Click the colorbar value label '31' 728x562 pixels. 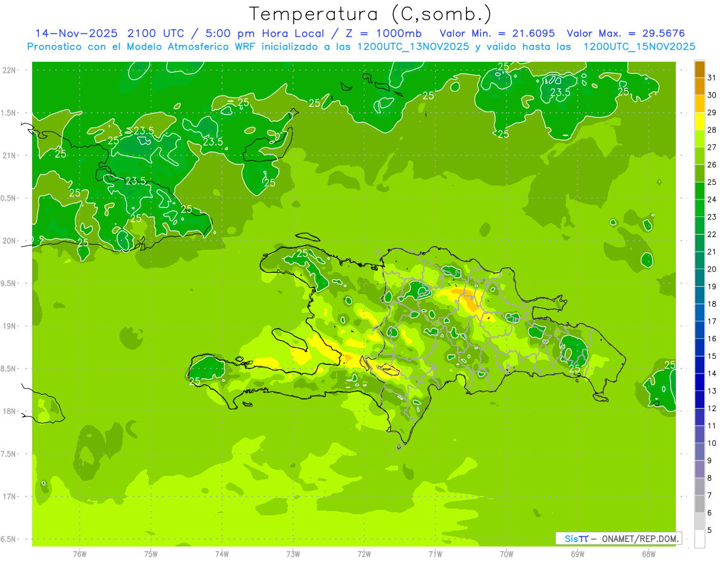[x=712, y=78]
